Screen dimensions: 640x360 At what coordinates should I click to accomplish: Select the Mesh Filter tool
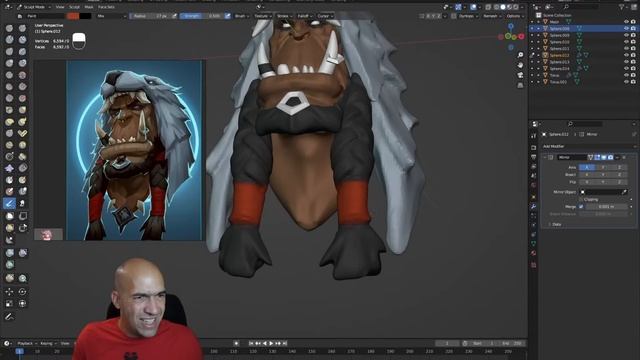(x=9, y=253)
